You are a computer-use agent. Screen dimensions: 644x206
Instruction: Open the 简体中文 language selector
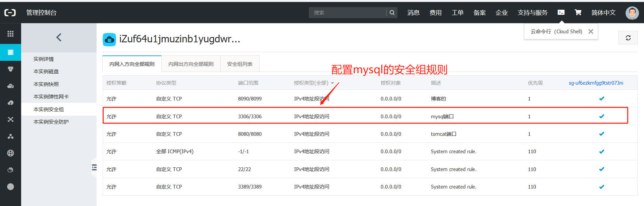(603, 12)
